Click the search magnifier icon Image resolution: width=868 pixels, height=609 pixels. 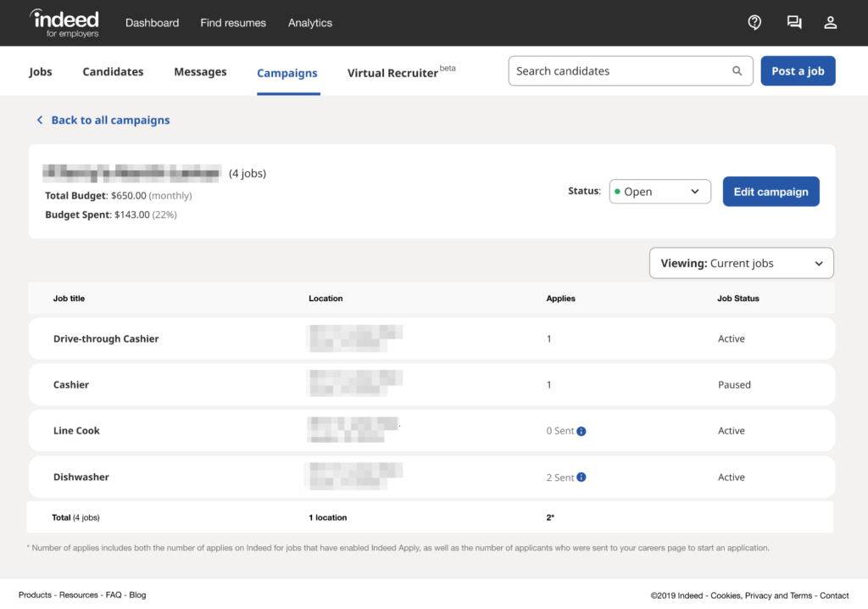(x=737, y=70)
